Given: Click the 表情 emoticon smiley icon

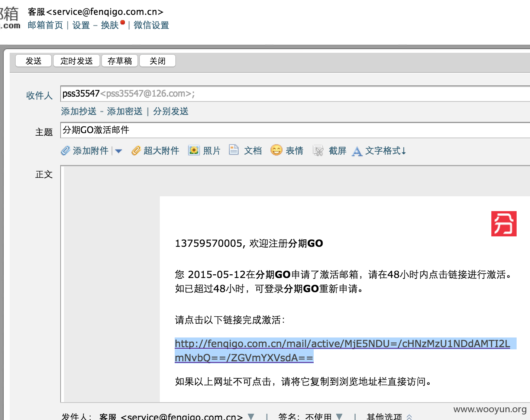Looking at the screenshot, I should (x=276, y=150).
